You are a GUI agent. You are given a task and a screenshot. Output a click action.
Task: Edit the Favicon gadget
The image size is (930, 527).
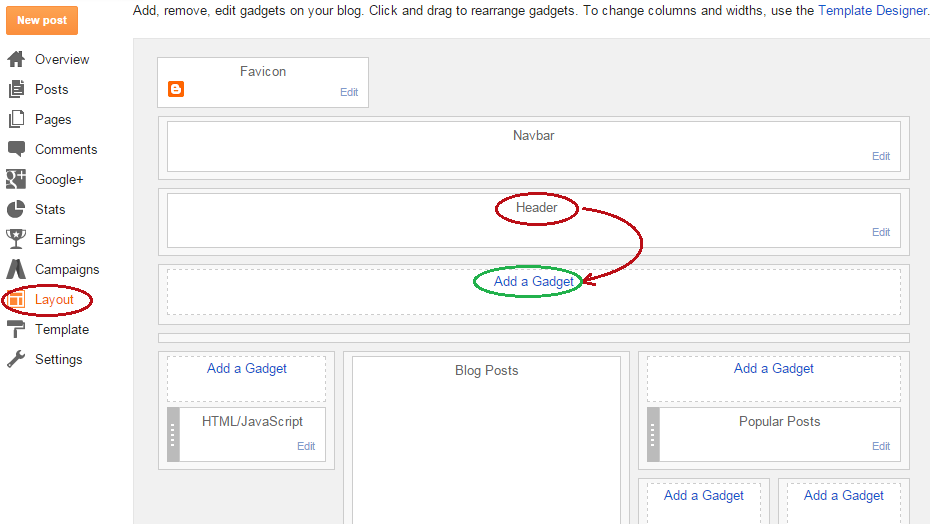[349, 92]
